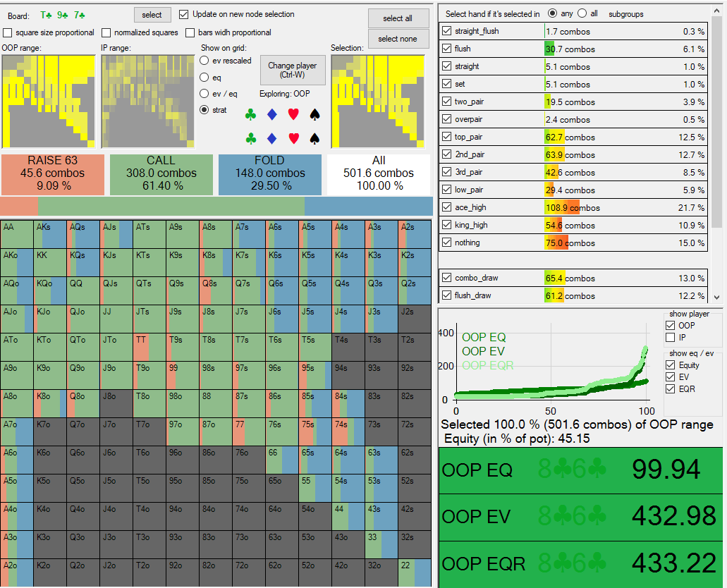Open the RAISE 63 action panel

pos(53,173)
